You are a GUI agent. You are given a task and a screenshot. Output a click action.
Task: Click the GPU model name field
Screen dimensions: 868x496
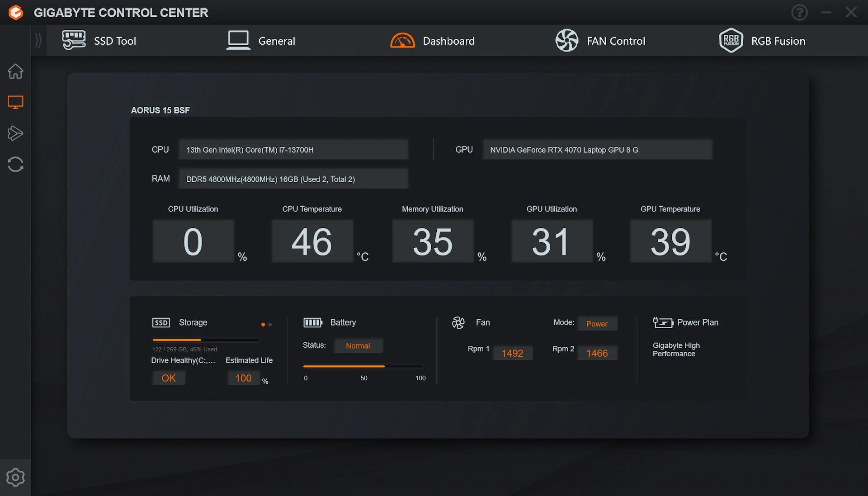coord(597,149)
